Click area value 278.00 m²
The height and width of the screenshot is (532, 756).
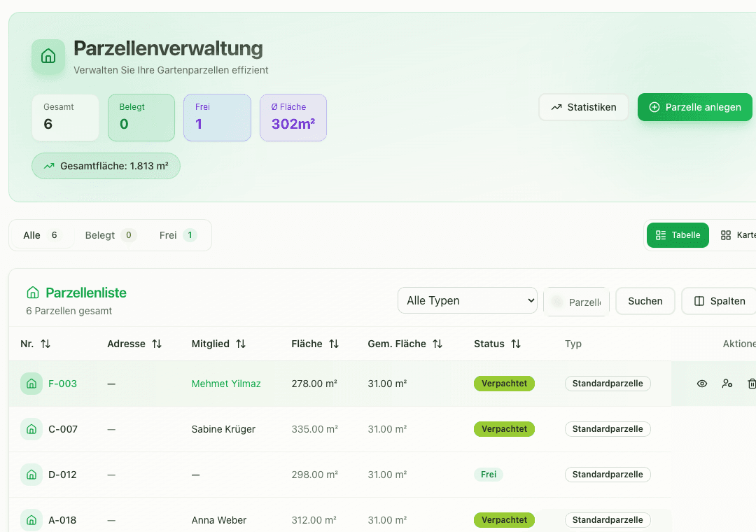[314, 384]
